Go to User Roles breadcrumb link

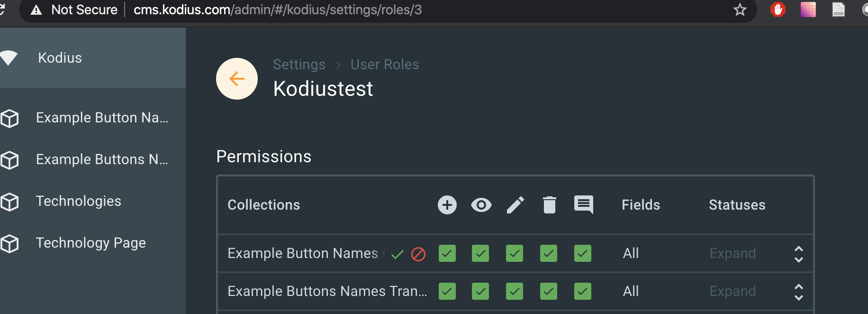(x=385, y=65)
